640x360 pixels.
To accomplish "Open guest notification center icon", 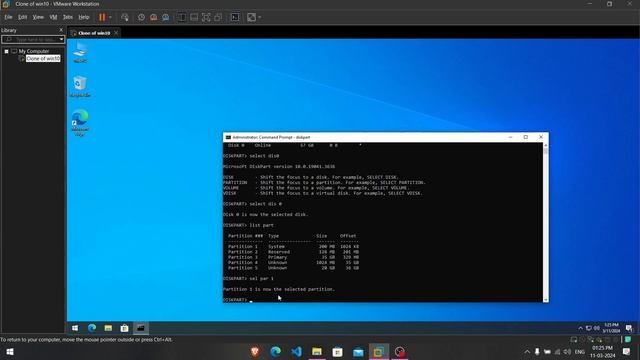I will (629, 328).
